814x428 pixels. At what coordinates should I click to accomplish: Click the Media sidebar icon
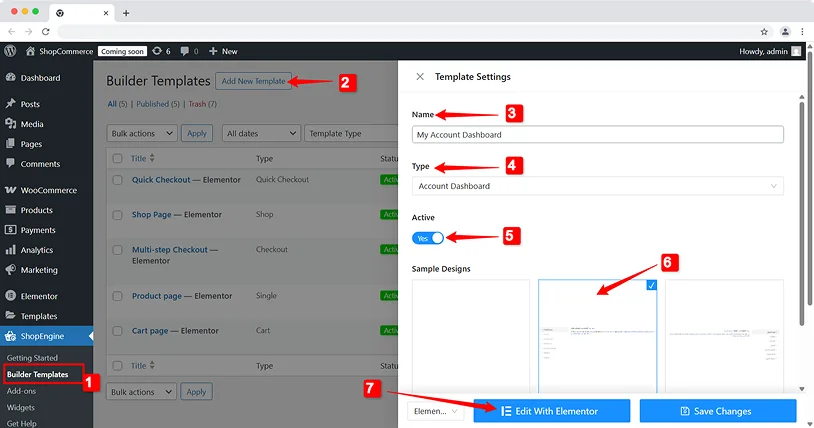10,124
